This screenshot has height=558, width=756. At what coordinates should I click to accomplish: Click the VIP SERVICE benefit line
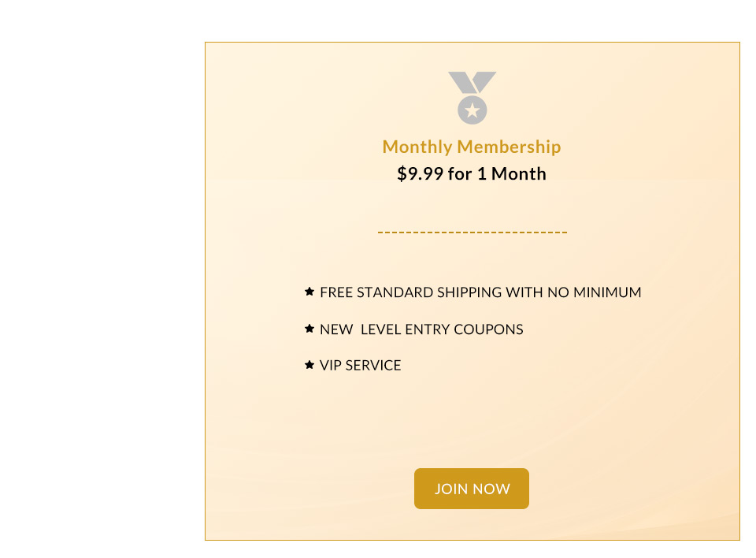pyautogui.click(x=360, y=366)
